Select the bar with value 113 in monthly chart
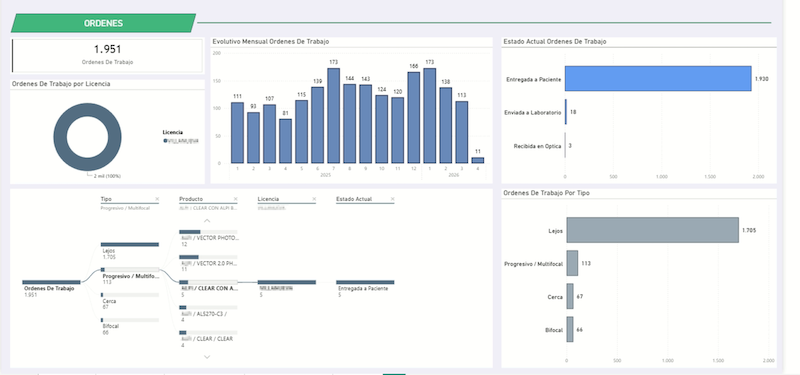 click(x=462, y=132)
